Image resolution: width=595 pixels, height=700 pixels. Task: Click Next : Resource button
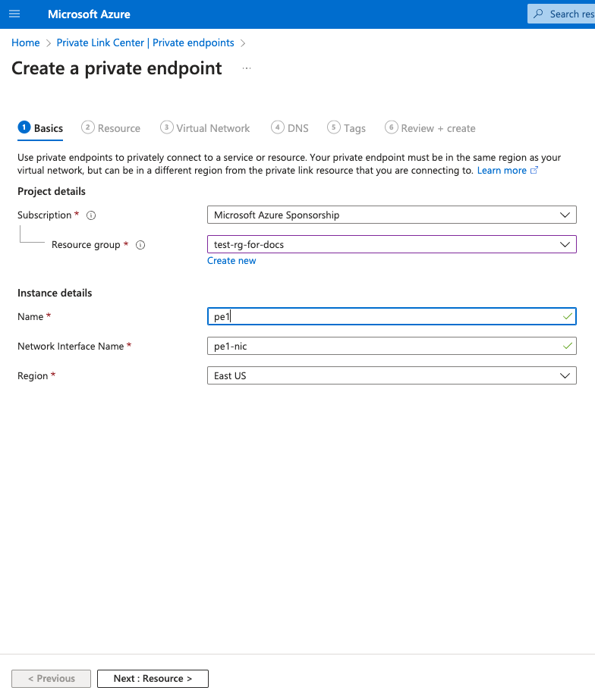click(153, 678)
